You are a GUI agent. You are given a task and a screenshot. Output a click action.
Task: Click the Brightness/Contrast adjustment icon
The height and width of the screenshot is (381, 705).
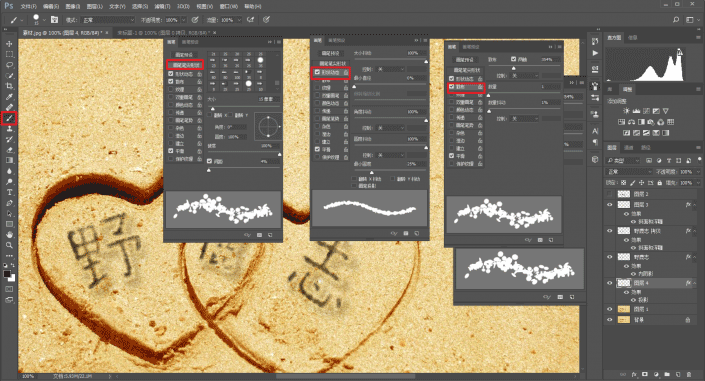point(626,111)
